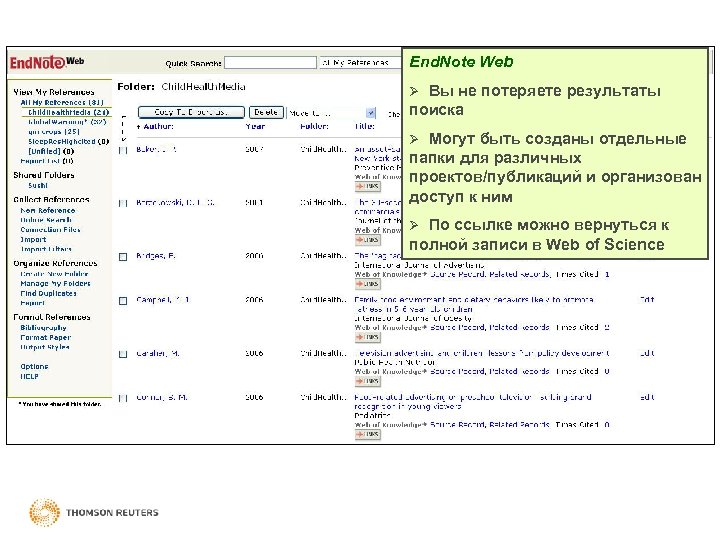This screenshot has height=540, width=720.
Task: Check the box for the Bridges, E. reference
Action: click(123, 257)
